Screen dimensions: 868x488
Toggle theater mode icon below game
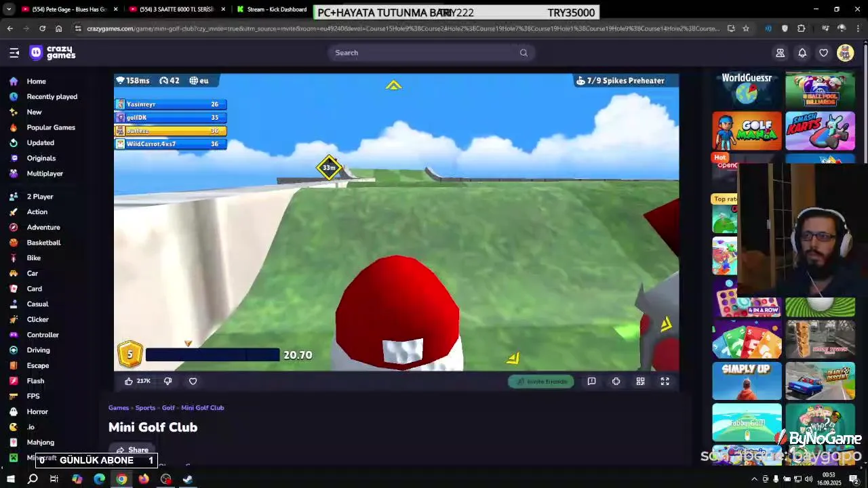[x=640, y=382]
